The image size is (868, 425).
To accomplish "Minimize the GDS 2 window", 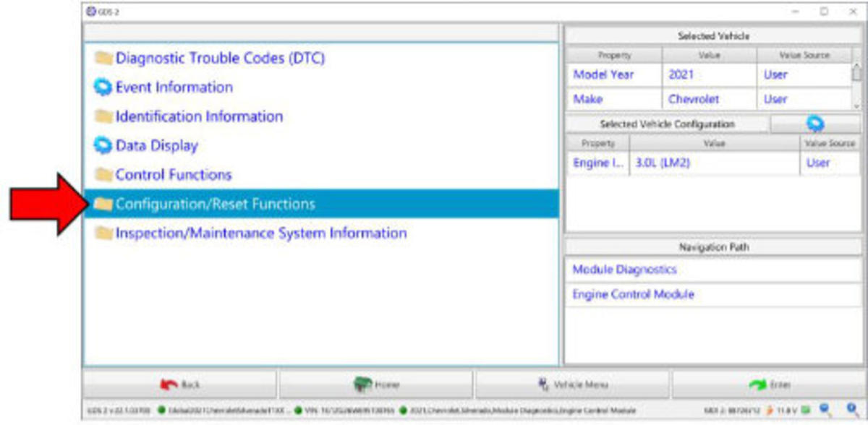I will pyautogui.click(x=796, y=12).
